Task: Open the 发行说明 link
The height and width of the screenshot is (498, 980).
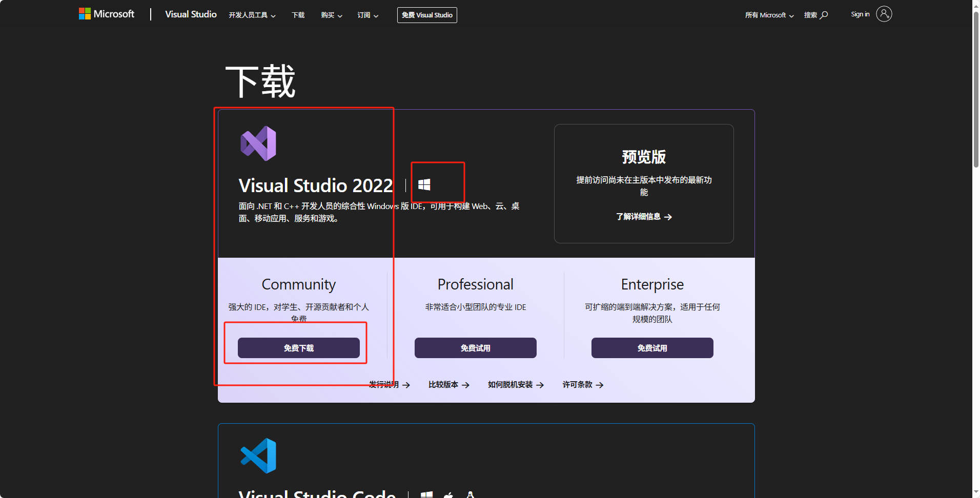Action: [x=390, y=385]
